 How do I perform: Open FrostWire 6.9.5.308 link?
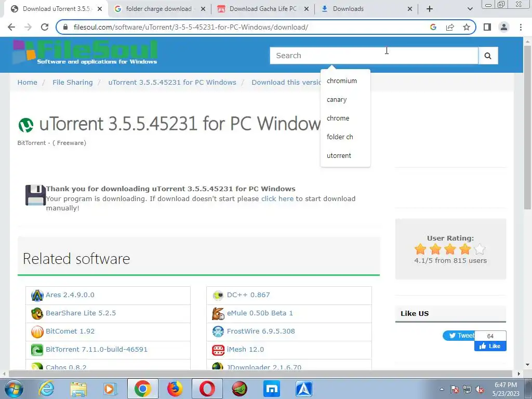[x=261, y=331]
